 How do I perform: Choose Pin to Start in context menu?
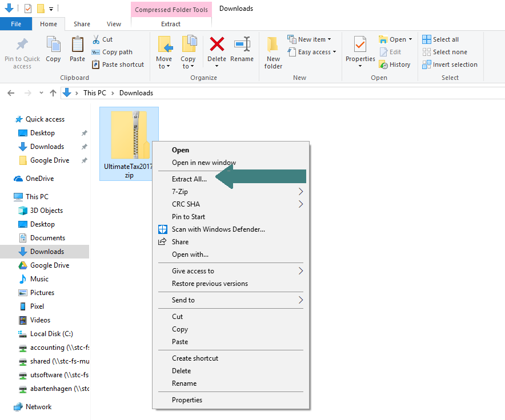click(x=189, y=217)
